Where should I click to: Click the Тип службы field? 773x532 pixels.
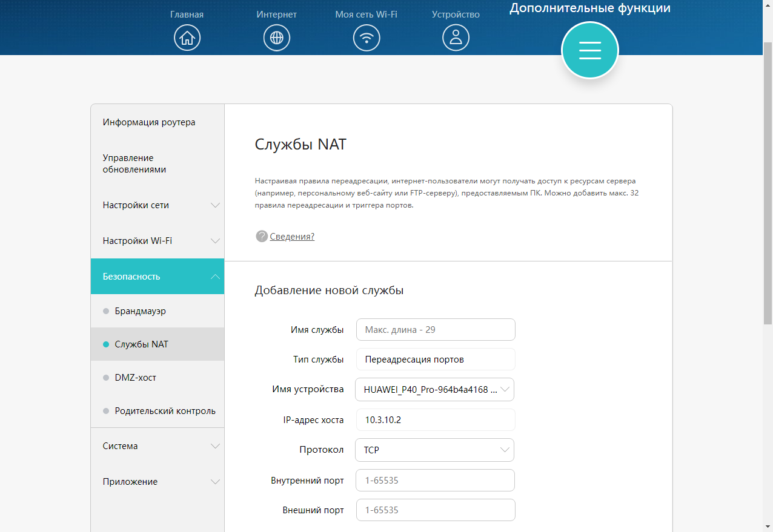coord(436,359)
